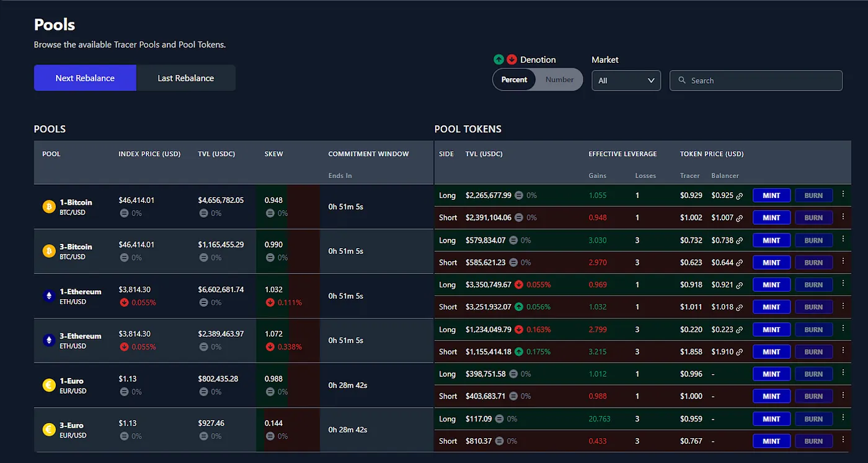Focus the Search input field

[x=756, y=81]
